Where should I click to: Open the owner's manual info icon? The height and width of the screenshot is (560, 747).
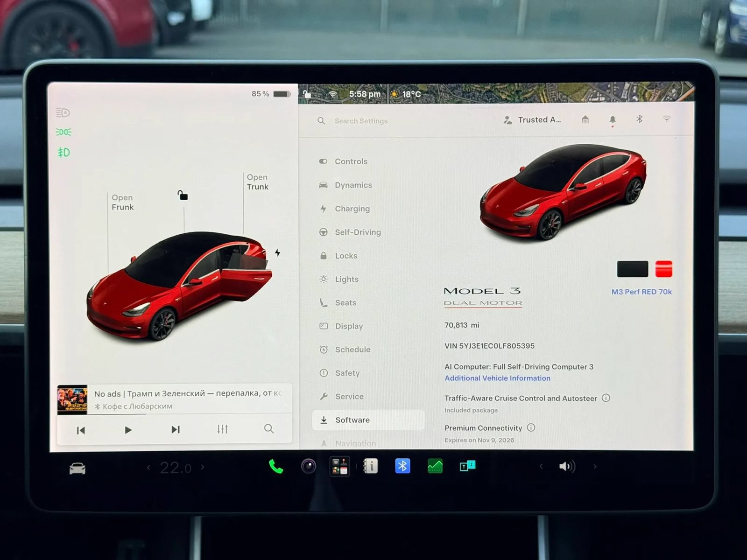coord(371,466)
